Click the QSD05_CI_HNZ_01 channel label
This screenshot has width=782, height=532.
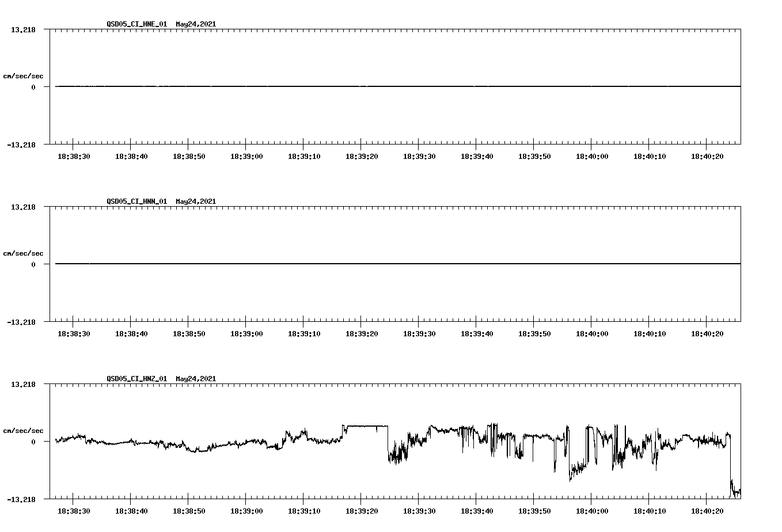pos(137,379)
